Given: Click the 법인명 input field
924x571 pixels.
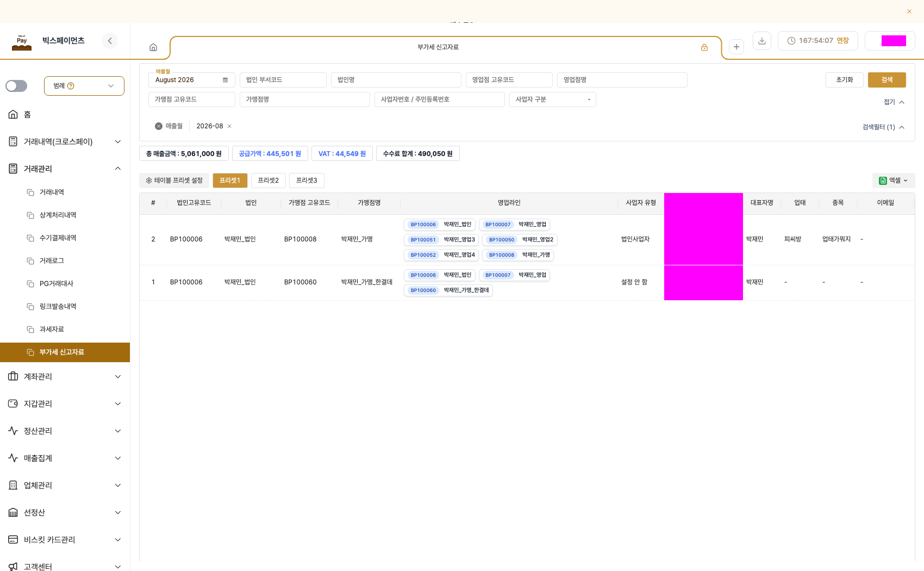Looking at the screenshot, I should [396, 80].
